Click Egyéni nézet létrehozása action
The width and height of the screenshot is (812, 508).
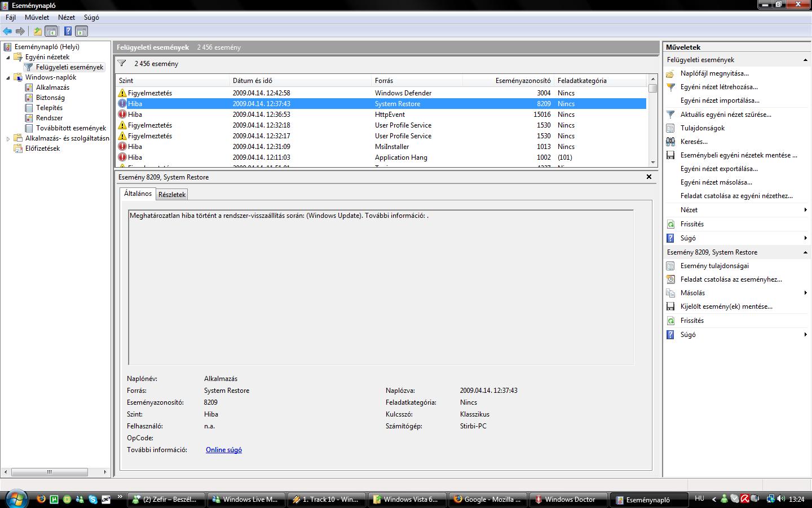click(719, 87)
